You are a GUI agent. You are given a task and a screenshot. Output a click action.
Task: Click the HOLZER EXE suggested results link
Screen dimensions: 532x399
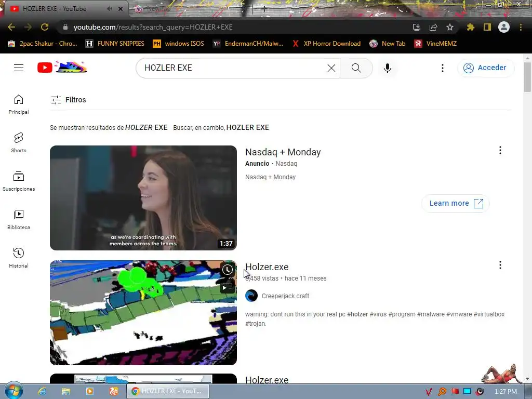pyautogui.click(x=146, y=127)
